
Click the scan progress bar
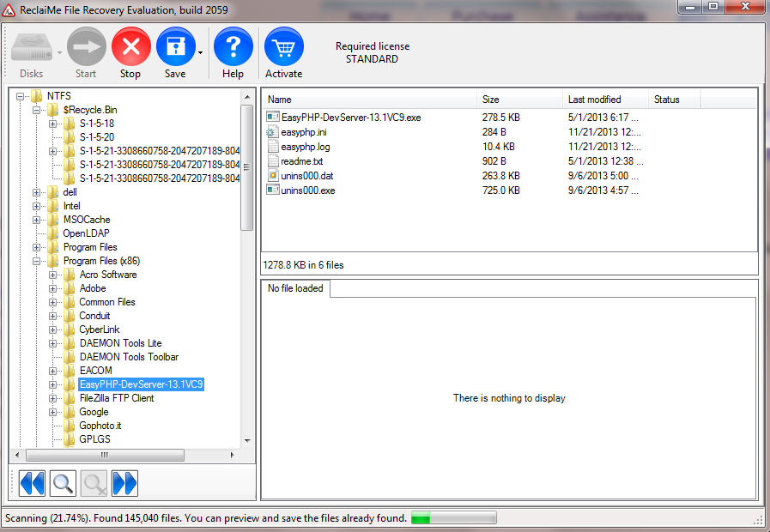tap(453, 518)
